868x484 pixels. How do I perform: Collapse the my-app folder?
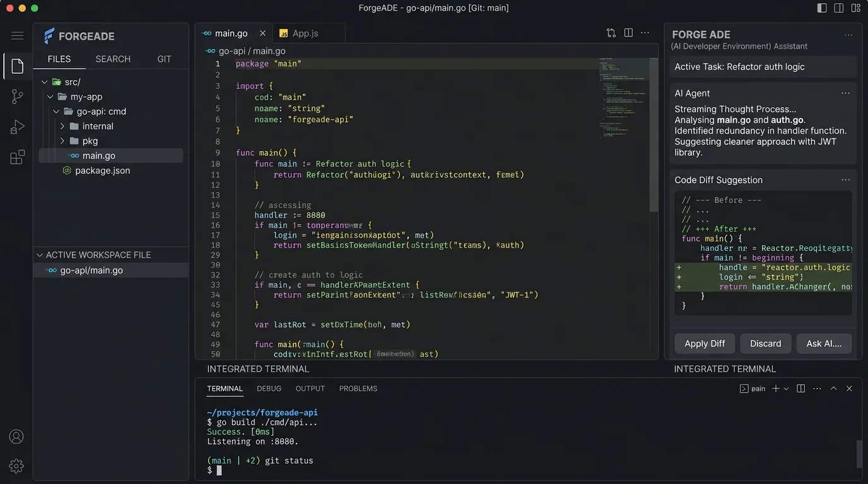coord(50,97)
